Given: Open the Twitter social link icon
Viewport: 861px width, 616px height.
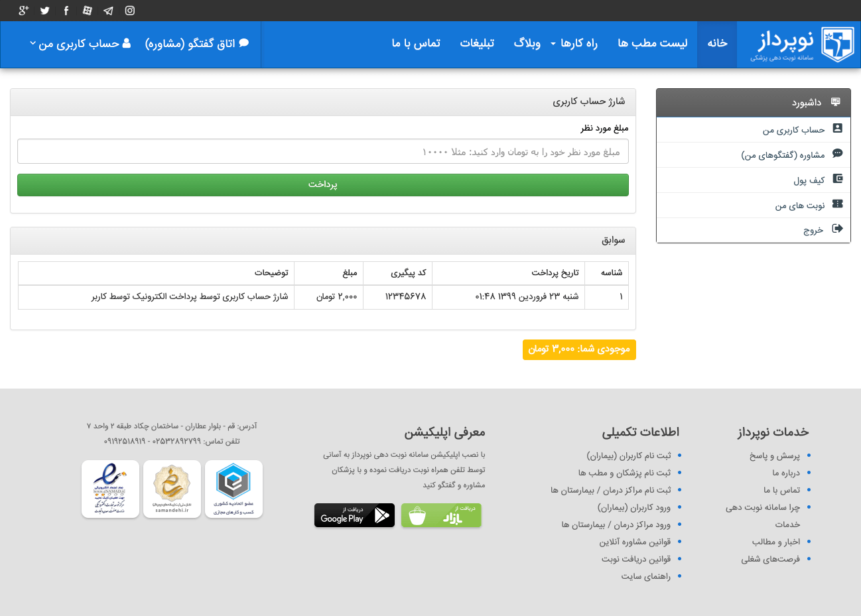Looking at the screenshot, I should point(45,11).
